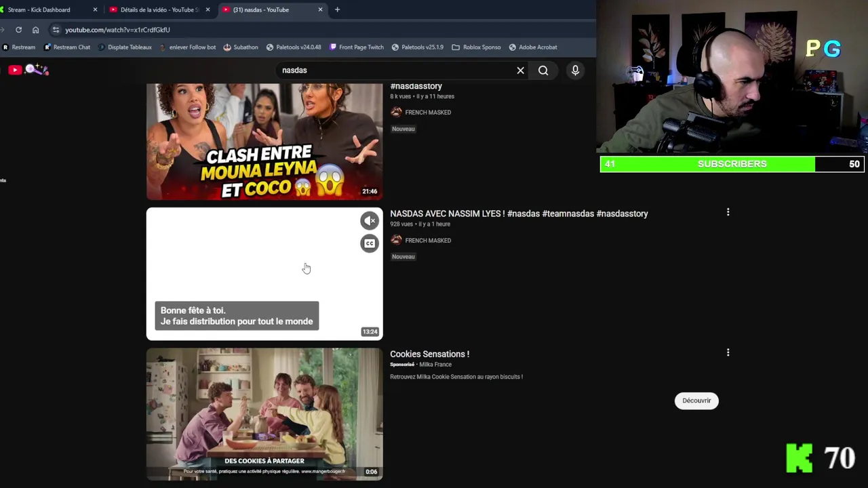Reload the page with the browser refresh icon

tap(18, 30)
